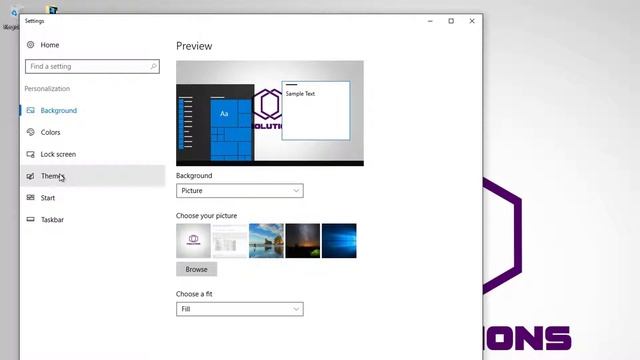Click the Choose your picture label
This screenshot has width=640, height=360.
tap(206, 216)
